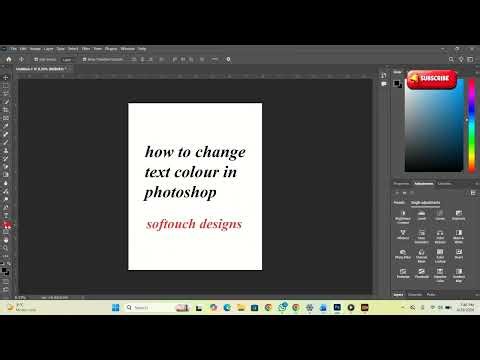The image size is (480, 360).
Task: Add an Exposure adjustment
Action: click(x=459, y=215)
